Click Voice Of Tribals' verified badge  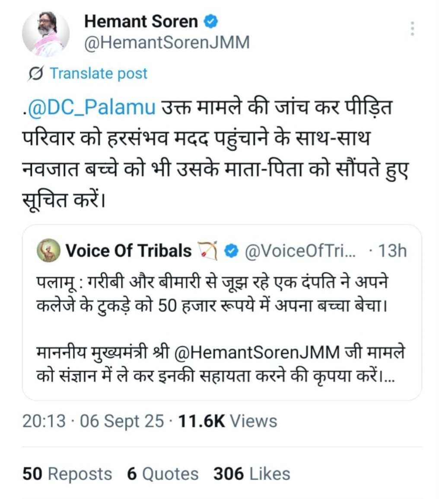tap(232, 251)
